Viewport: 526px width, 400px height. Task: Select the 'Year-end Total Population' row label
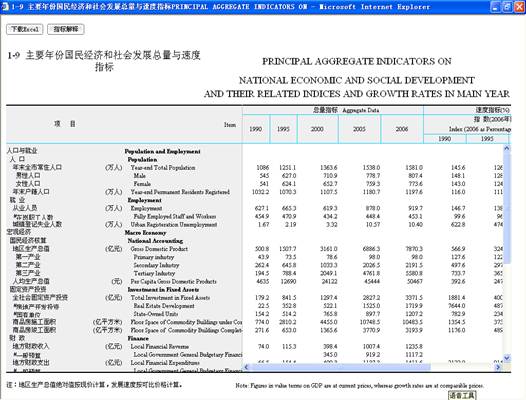click(163, 168)
